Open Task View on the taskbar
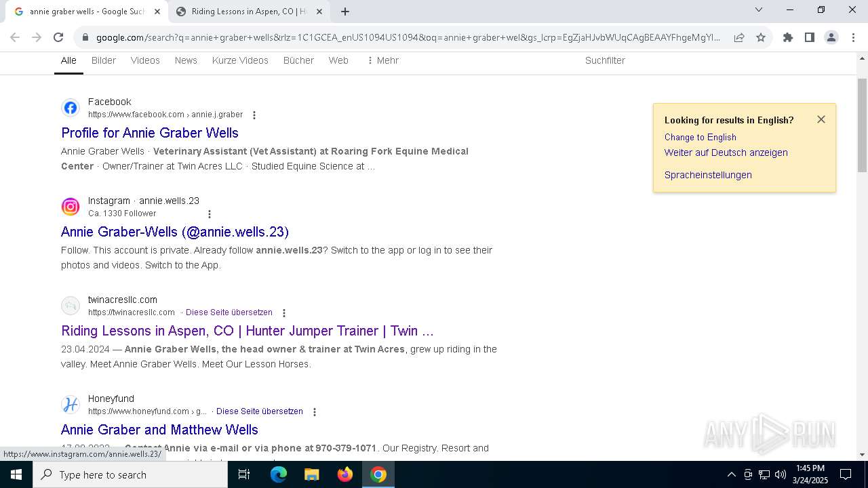 (x=244, y=474)
